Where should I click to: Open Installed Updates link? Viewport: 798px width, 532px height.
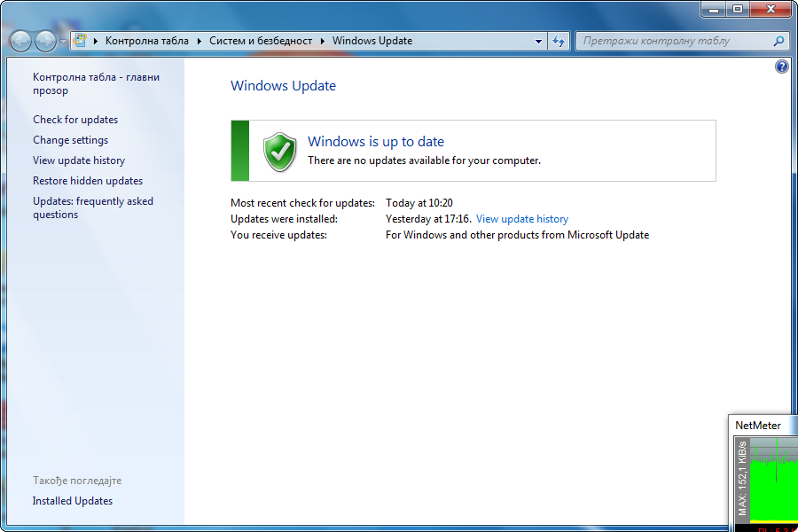click(73, 501)
